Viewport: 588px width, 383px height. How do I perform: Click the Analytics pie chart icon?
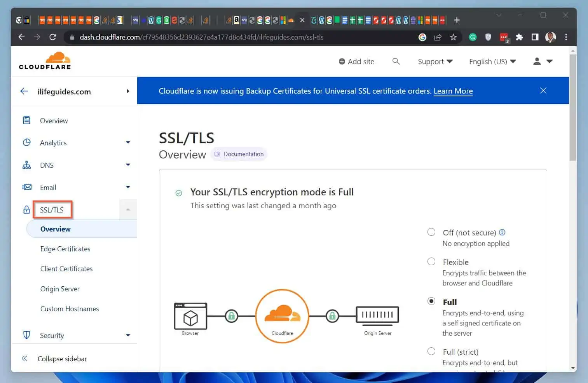pyautogui.click(x=26, y=143)
